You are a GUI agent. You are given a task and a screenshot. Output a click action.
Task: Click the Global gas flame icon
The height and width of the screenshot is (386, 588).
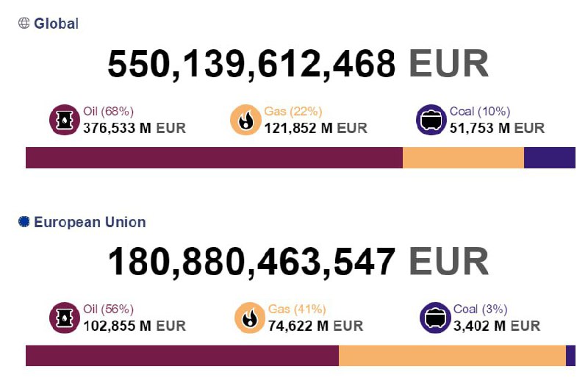click(245, 120)
